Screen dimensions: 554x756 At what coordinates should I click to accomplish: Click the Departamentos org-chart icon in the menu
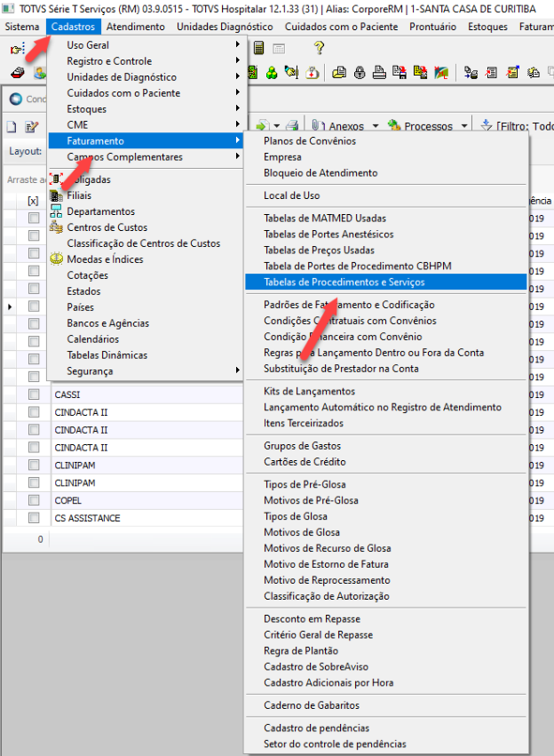click(x=56, y=211)
